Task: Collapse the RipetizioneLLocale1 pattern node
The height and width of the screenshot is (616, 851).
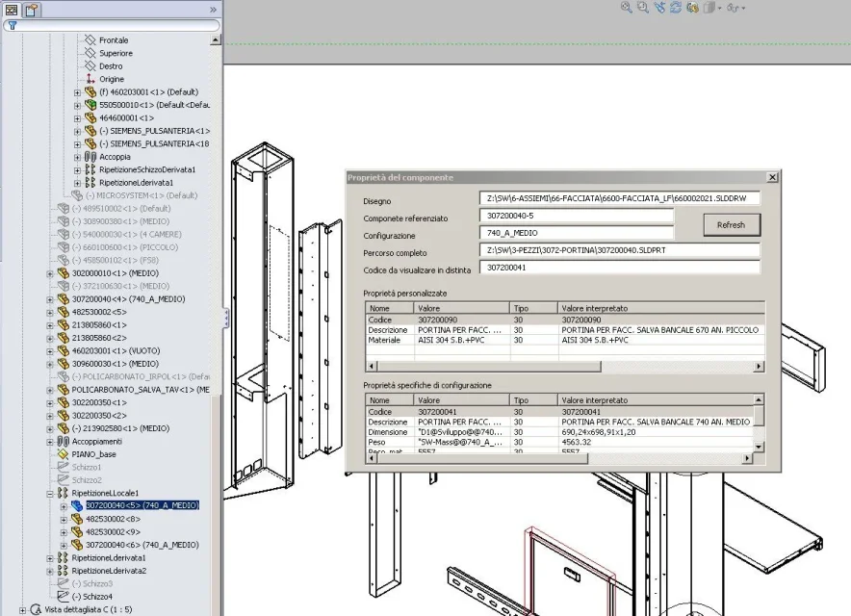Action: click(x=50, y=494)
